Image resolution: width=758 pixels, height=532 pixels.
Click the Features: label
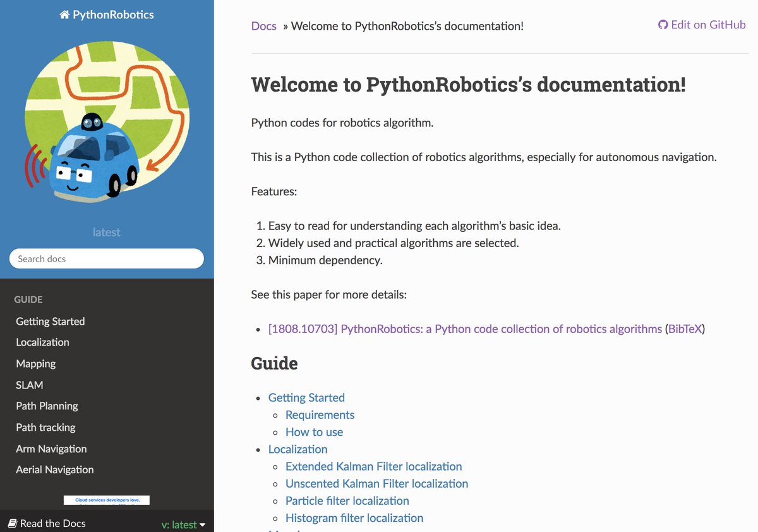[x=274, y=191]
